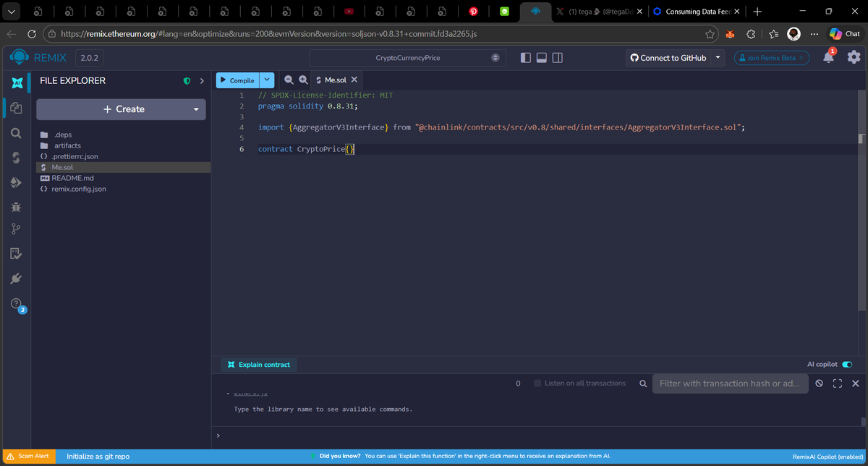The image size is (868, 466).
Task: Check Listen on all transactions
Action: pyautogui.click(x=537, y=384)
